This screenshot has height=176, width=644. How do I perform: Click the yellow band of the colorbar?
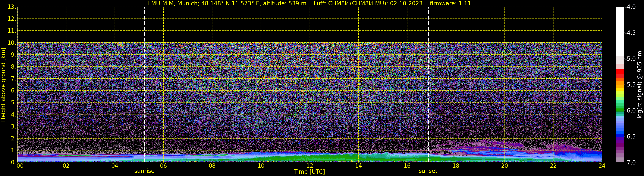pos(620,89)
